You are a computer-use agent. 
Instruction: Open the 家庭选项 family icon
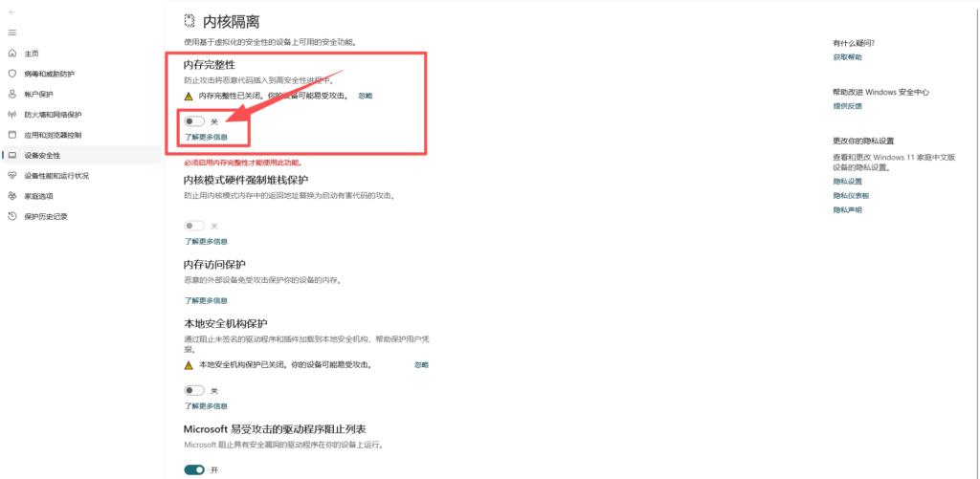11,196
